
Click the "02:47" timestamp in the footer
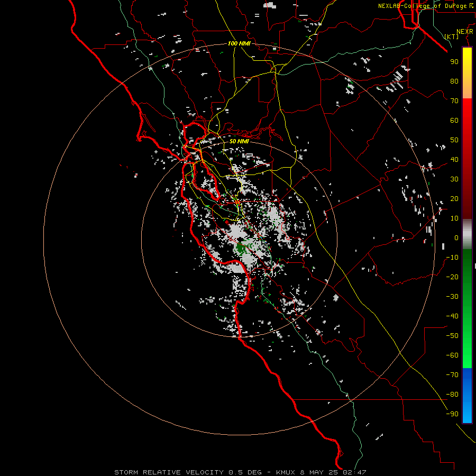click(354, 472)
